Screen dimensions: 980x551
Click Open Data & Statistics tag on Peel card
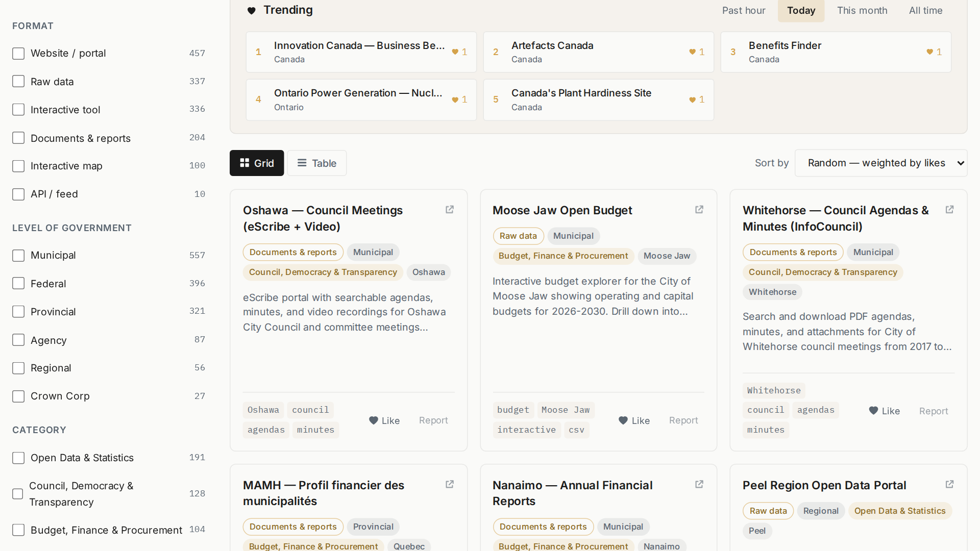click(x=900, y=511)
